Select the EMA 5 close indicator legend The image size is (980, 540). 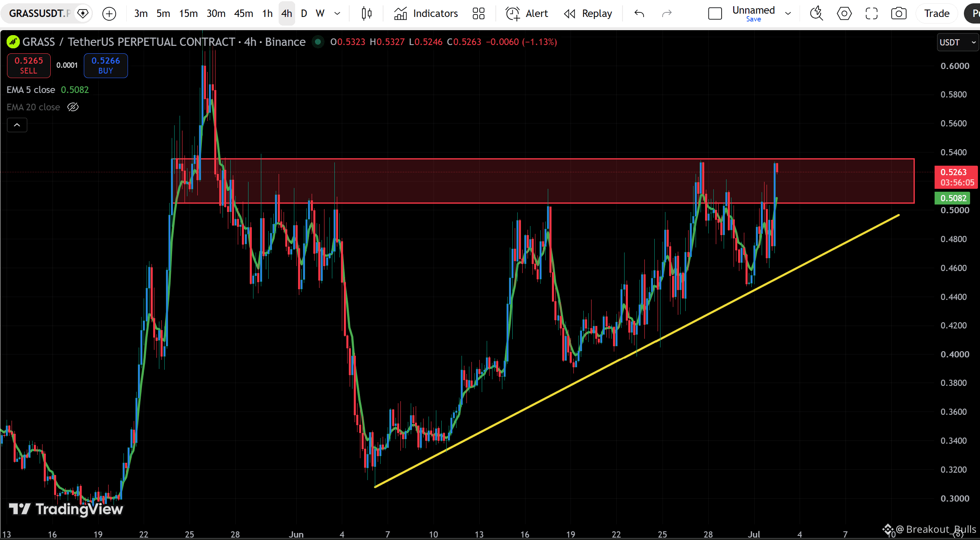[x=31, y=90]
